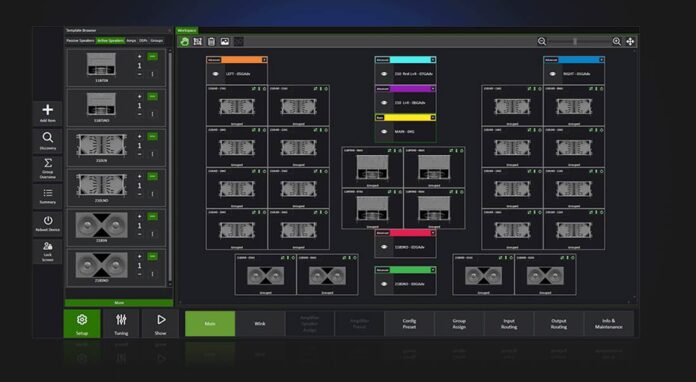Increase quantity with plus on the bottom template
The image size is (696, 382).
pyautogui.click(x=139, y=256)
